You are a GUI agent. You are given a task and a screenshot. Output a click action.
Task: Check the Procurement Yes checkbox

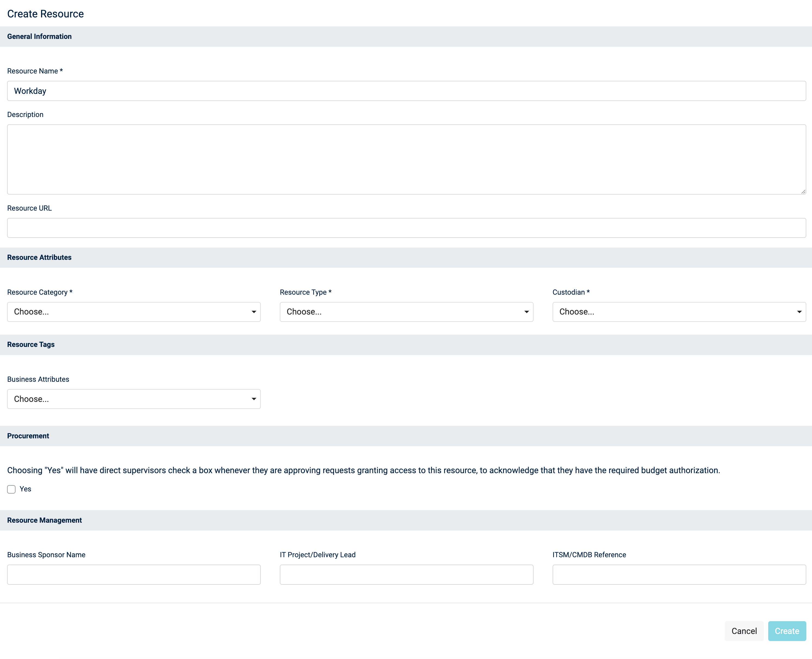[11, 489]
